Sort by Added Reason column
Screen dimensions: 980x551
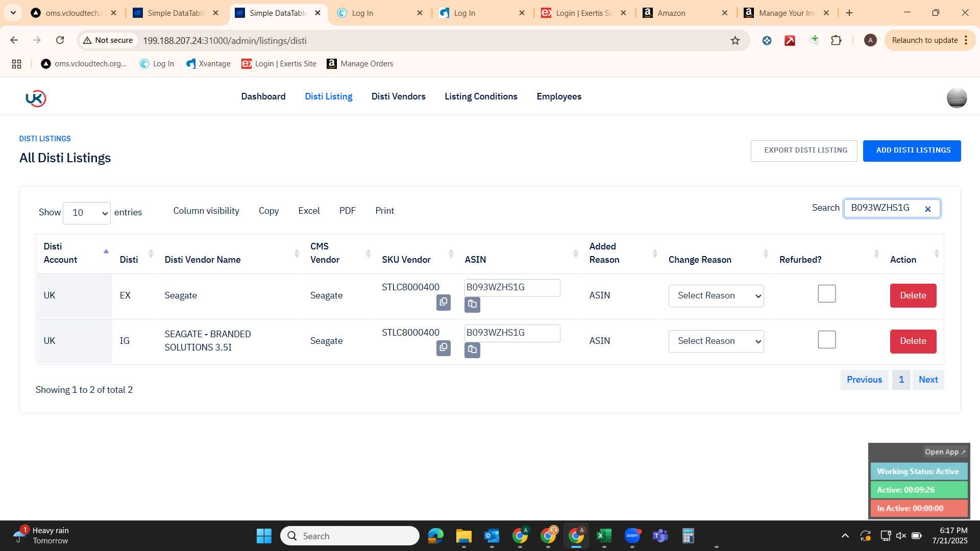click(x=622, y=253)
